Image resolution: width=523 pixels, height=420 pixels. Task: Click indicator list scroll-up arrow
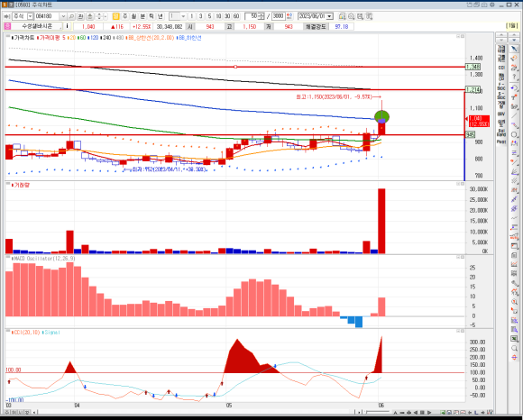501,35
